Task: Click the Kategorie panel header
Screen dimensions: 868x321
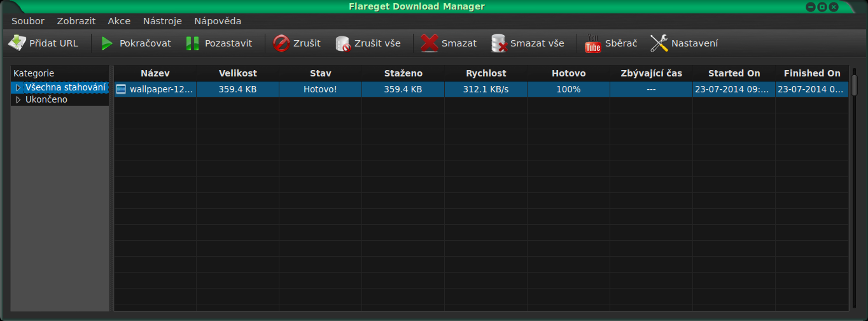Action: 60,73
